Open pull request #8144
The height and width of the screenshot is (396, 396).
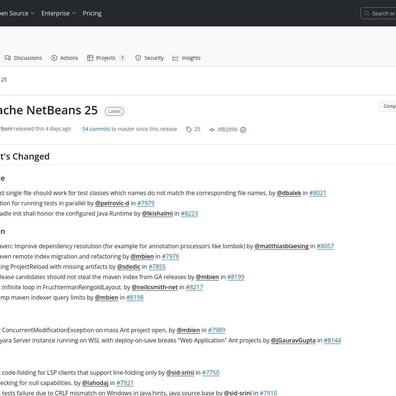point(332,340)
